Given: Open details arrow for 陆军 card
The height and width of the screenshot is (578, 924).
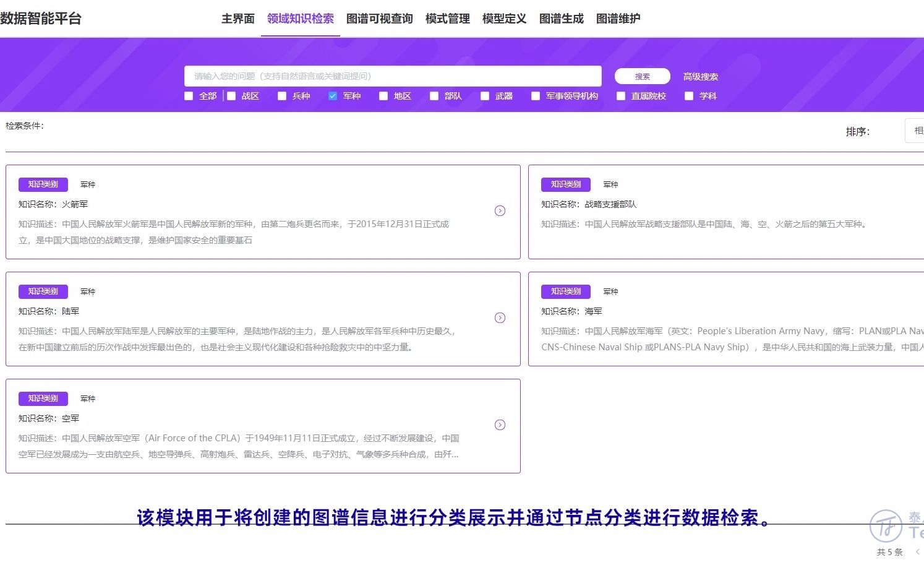Looking at the screenshot, I should click(x=500, y=318).
